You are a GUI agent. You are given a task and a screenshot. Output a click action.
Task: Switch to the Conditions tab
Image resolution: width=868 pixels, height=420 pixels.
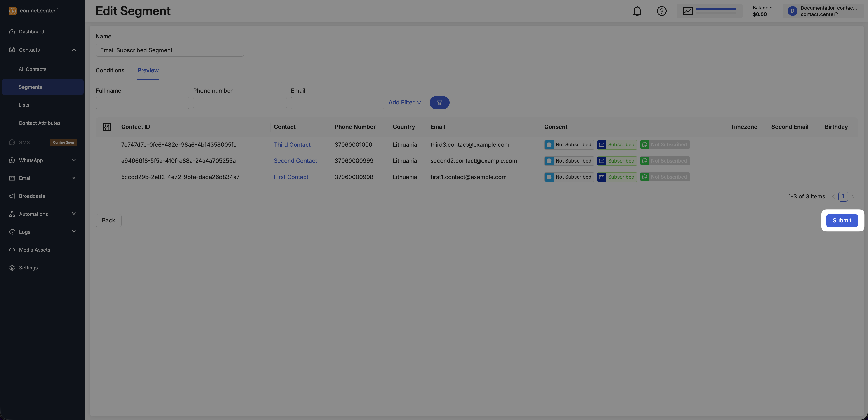[110, 71]
